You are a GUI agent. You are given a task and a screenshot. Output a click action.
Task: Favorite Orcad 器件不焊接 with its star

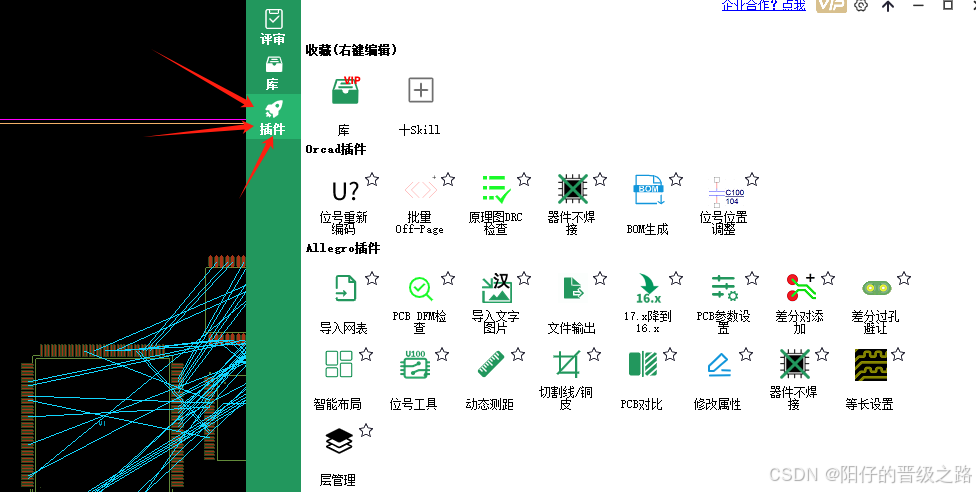pos(600,179)
